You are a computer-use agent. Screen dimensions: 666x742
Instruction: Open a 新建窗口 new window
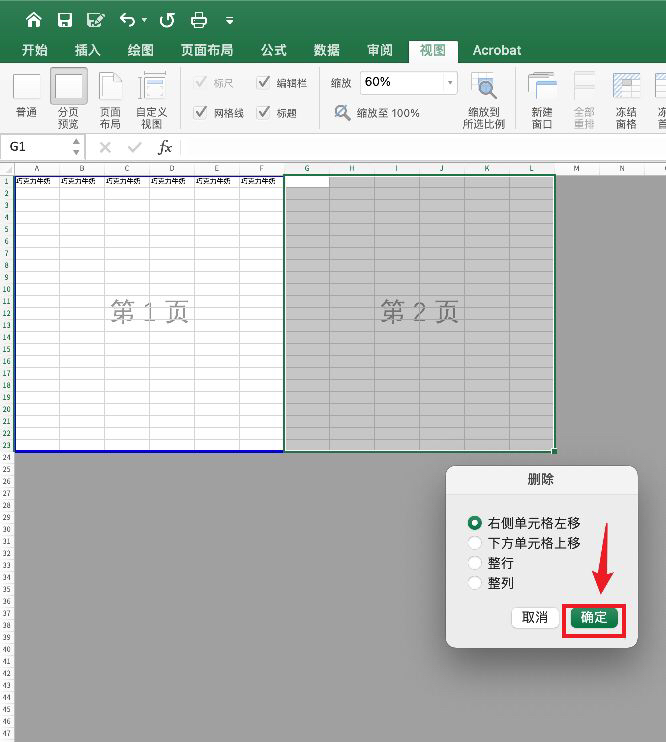click(542, 100)
